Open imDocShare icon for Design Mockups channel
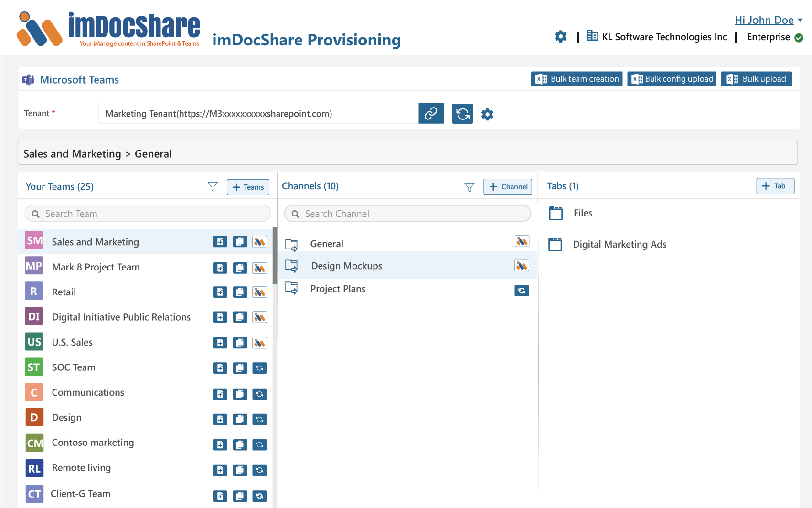The height and width of the screenshot is (508, 812). (x=522, y=266)
